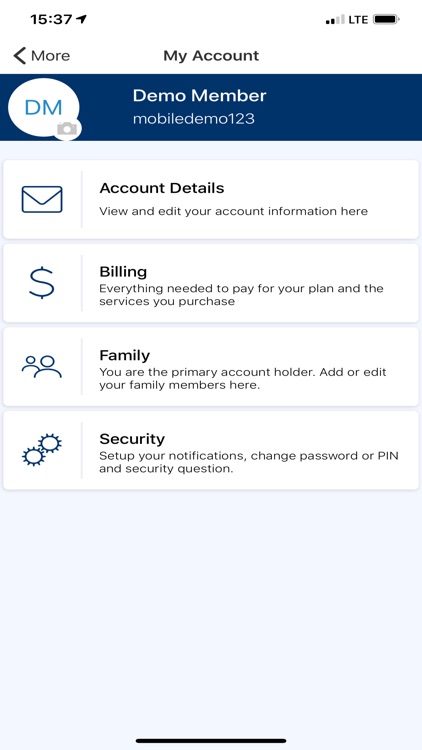This screenshot has width=422, height=750.
Task: Tap the Demo Member name
Action: pos(200,96)
